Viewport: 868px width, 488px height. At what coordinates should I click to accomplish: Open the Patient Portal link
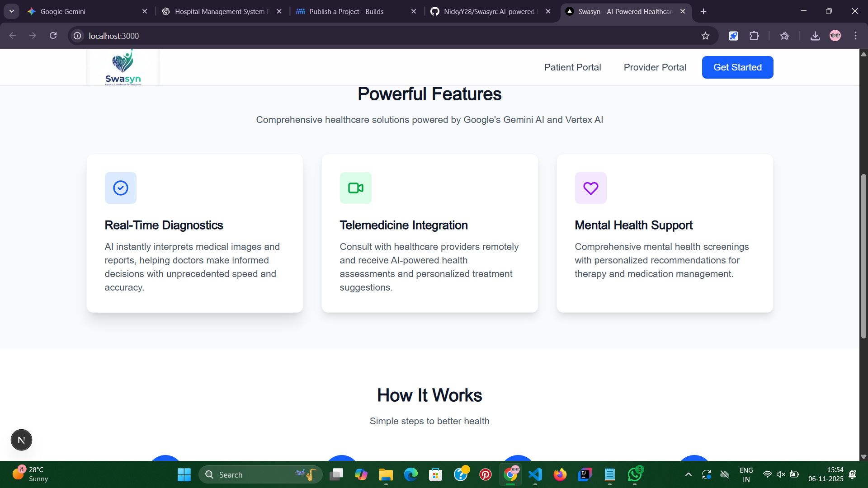(x=572, y=67)
